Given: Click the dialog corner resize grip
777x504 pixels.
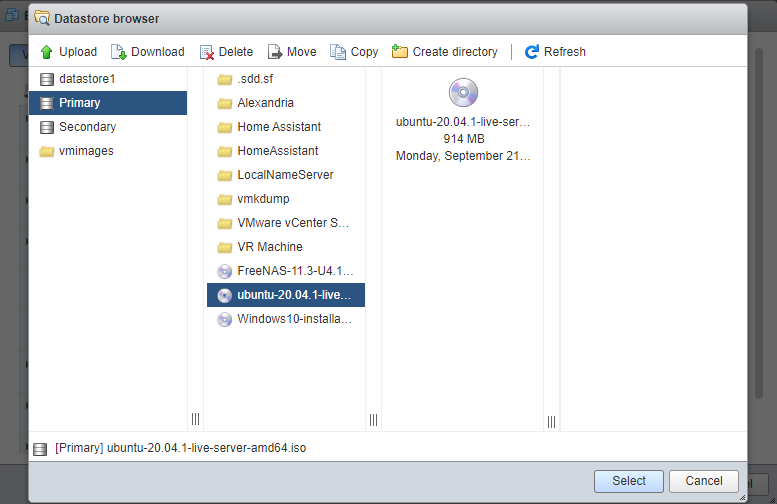Looking at the screenshot, I should (742, 497).
